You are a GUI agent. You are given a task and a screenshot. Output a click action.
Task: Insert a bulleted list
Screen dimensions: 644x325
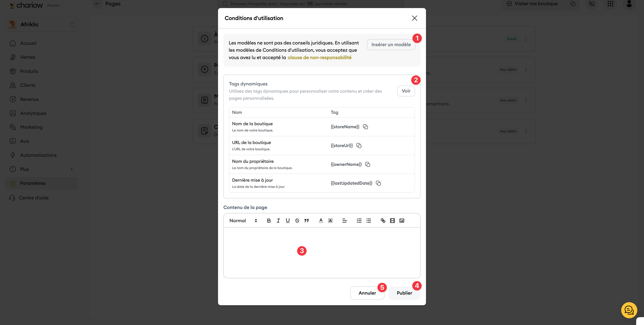pyautogui.click(x=368, y=220)
